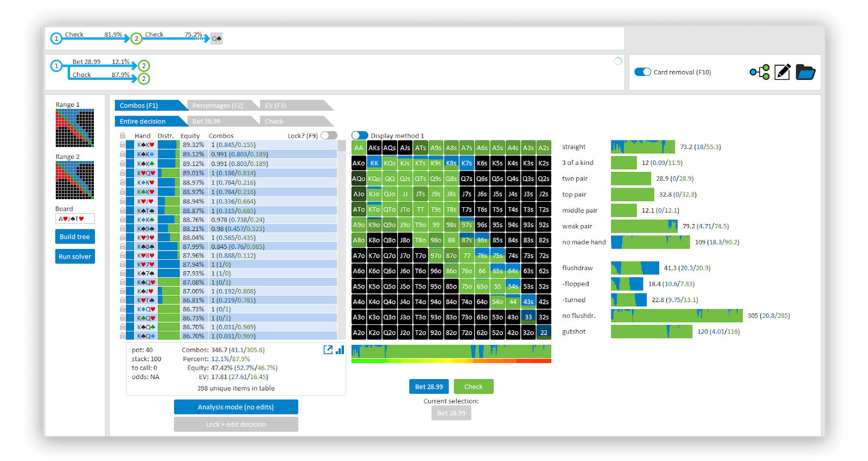Click lock icon on K♥Q♥ row
Viewport: 868px width, 461px height.
[x=123, y=173]
